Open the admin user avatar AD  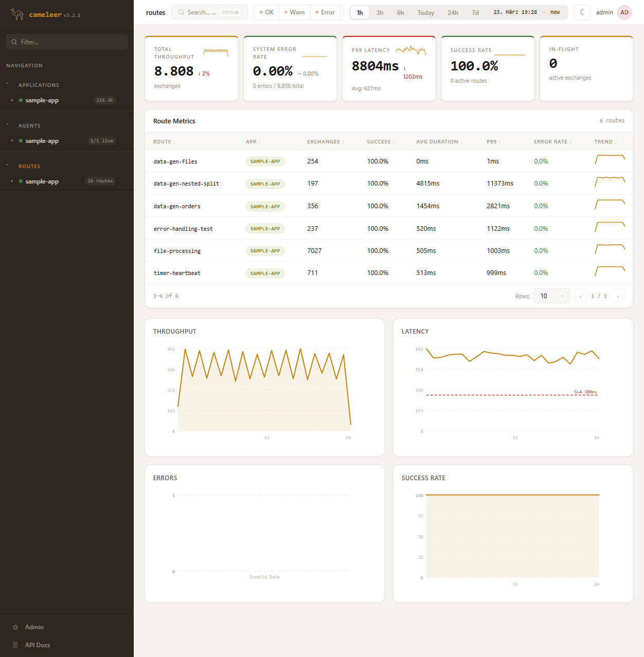tap(624, 12)
